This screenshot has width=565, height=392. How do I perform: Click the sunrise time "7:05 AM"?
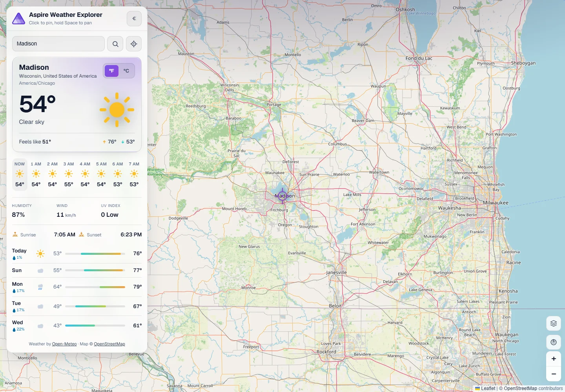pyautogui.click(x=65, y=234)
